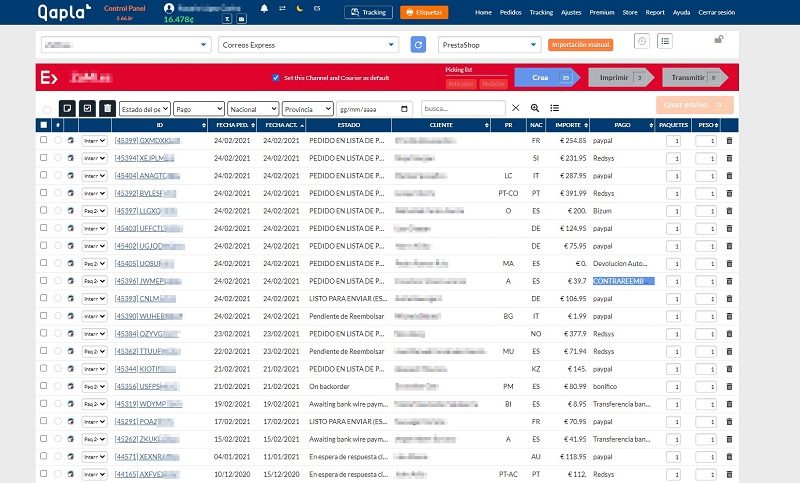Open the calendar picker in date field
The height and width of the screenshot is (483, 800).
pos(404,109)
